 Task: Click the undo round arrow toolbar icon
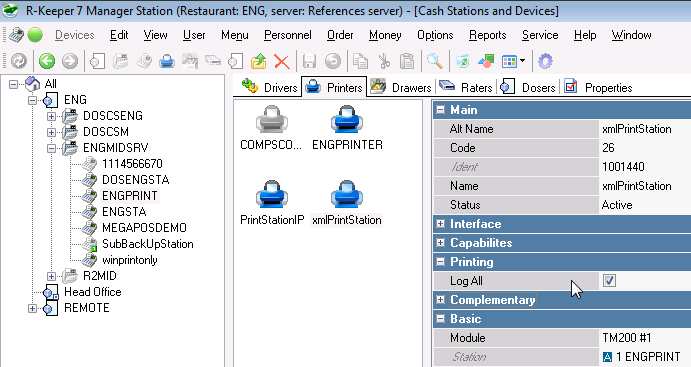(333, 61)
